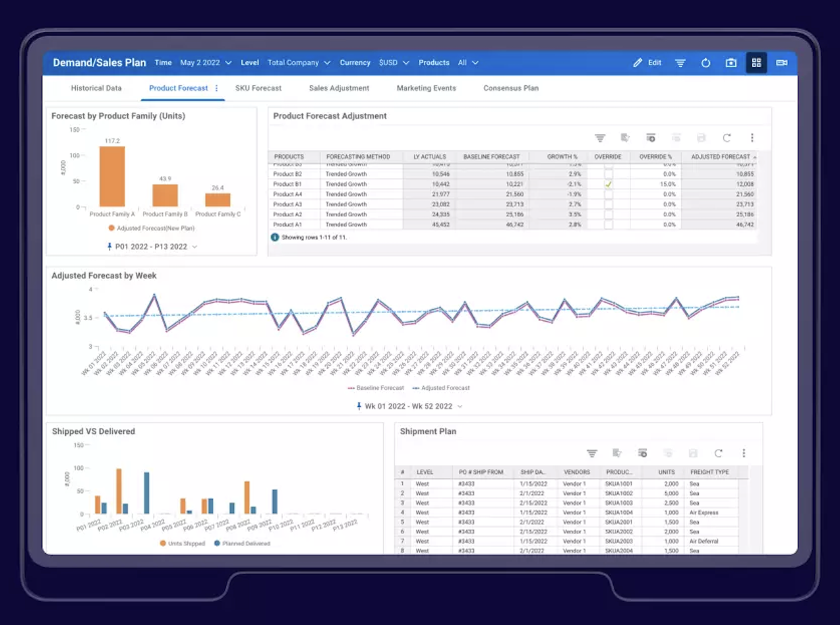The width and height of the screenshot is (840, 625).
Task: Sort by the ADJUSTED FORECAST column header
Action: point(720,157)
